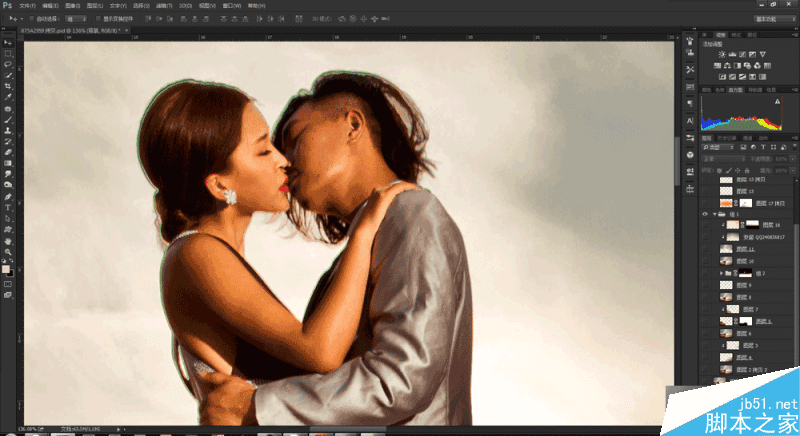Show the 图层 11 layer visibility box
This screenshot has width=800, height=436.
[705, 249]
